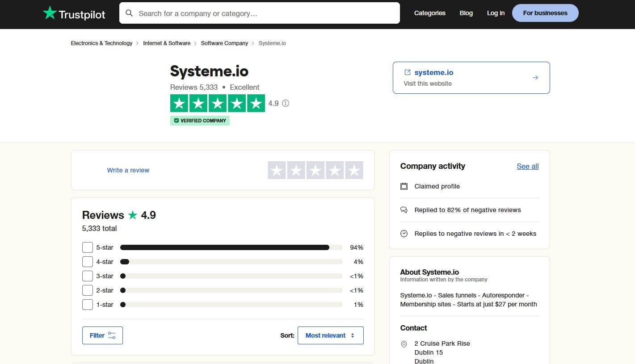Open the Software Company breadcrumb
This screenshot has width=635, height=364.
pos(224,43)
